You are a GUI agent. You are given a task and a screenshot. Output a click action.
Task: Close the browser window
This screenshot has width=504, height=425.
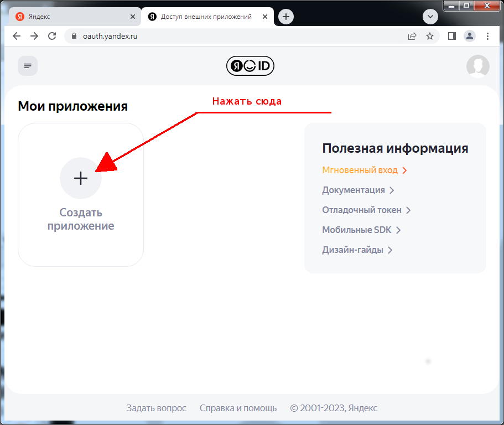487,6
